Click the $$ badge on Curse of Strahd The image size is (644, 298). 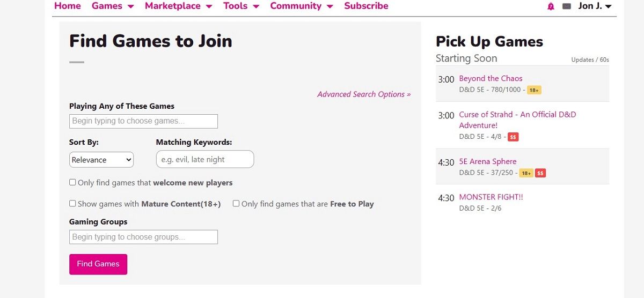tap(513, 137)
